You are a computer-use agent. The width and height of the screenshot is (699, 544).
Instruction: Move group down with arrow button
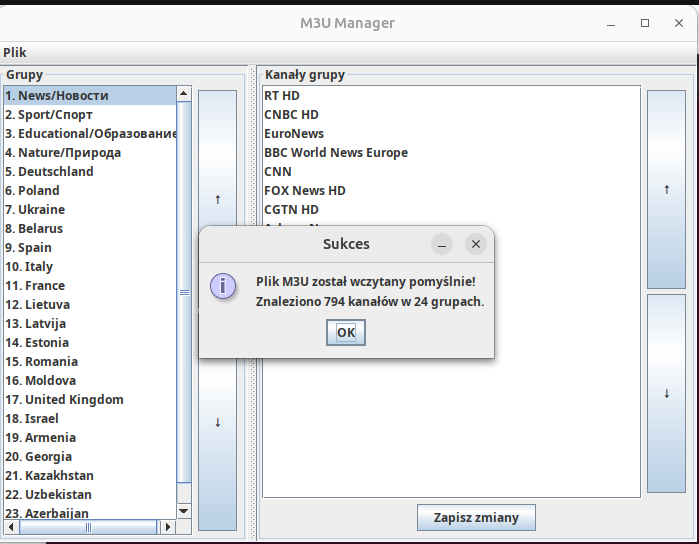tap(217, 422)
